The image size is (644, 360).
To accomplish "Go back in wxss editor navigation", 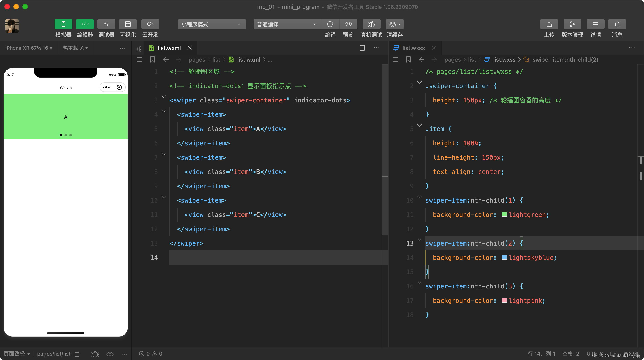I will point(422,59).
